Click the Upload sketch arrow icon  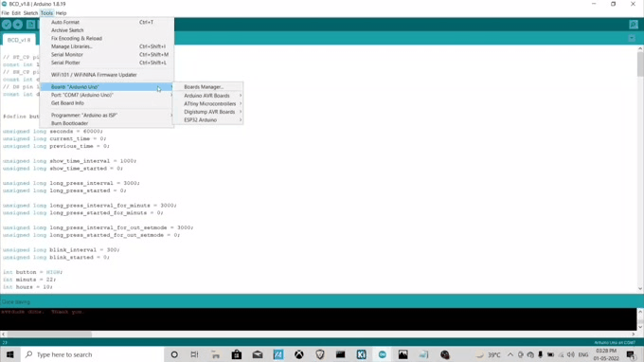pyautogui.click(x=18, y=25)
